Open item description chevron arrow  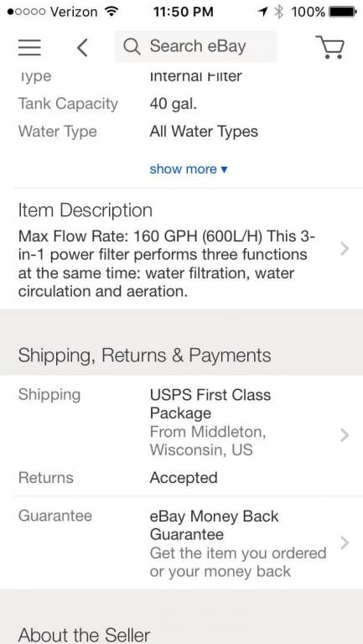[x=345, y=248]
